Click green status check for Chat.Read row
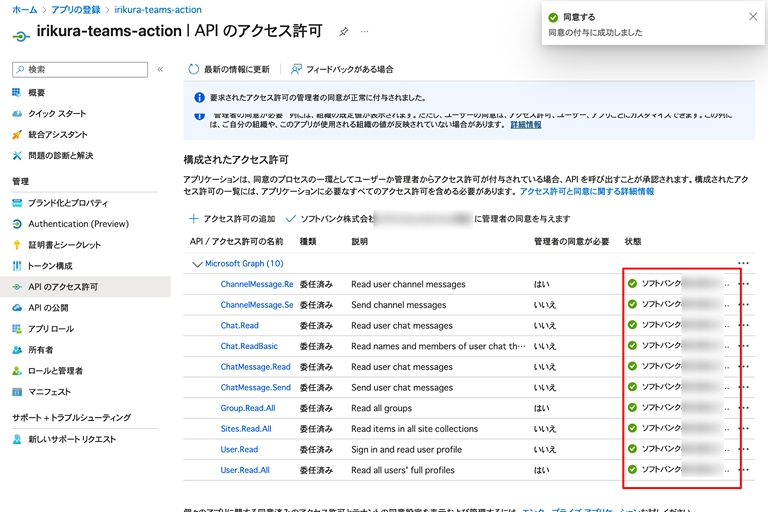The image size is (768, 512). (x=632, y=324)
